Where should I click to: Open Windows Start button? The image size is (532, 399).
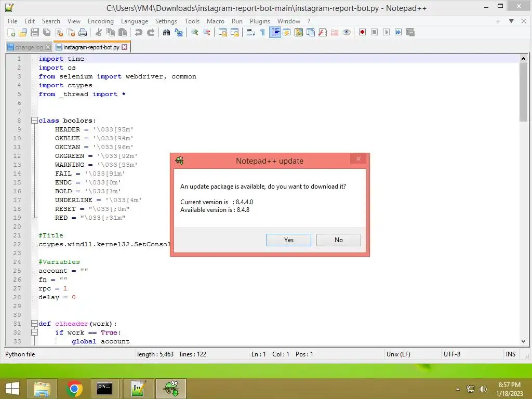pos(12,389)
